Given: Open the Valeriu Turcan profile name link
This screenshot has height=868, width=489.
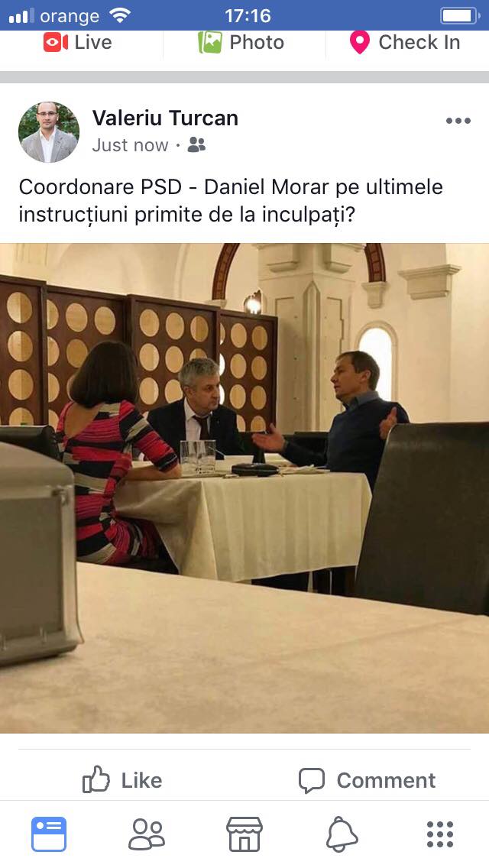Looking at the screenshot, I should (165, 118).
